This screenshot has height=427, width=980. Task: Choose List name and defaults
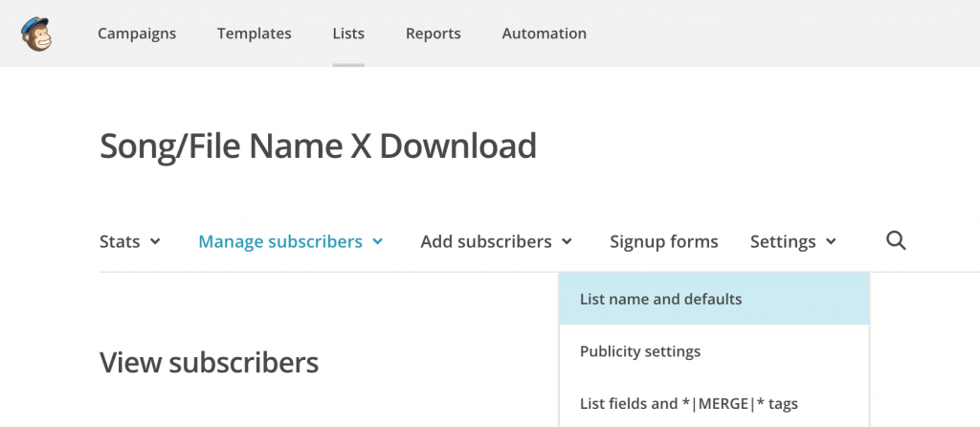coord(714,299)
